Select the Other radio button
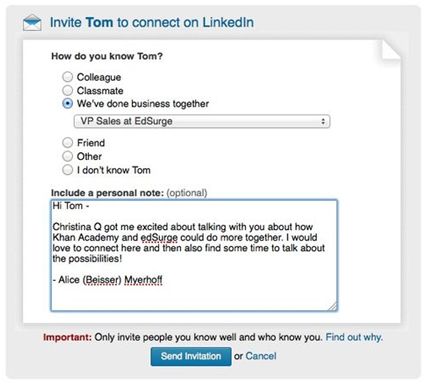 [67, 156]
